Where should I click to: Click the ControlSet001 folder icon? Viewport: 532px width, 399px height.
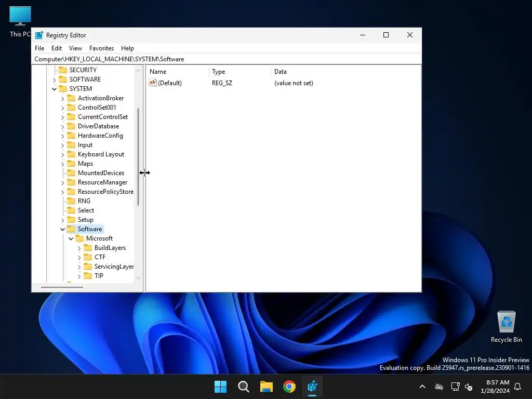point(71,107)
